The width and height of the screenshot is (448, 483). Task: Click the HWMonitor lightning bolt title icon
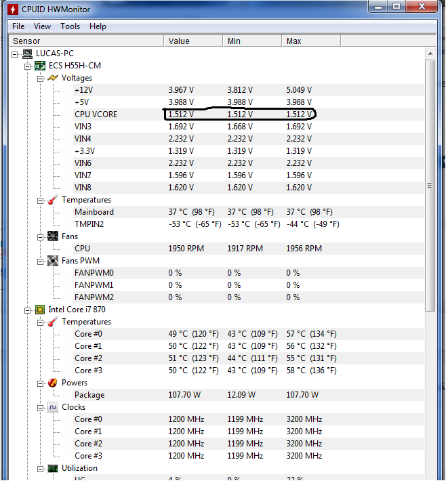(x=13, y=9)
